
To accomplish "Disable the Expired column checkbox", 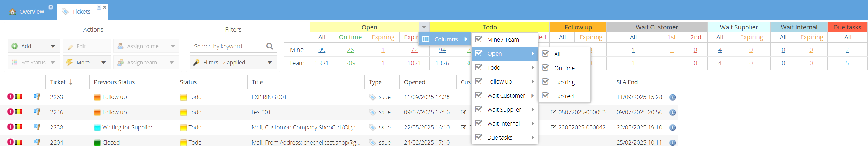I will pyautogui.click(x=546, y=96).
